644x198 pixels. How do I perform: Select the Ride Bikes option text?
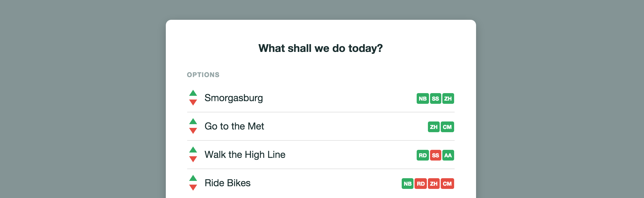(x=227, y=183)
